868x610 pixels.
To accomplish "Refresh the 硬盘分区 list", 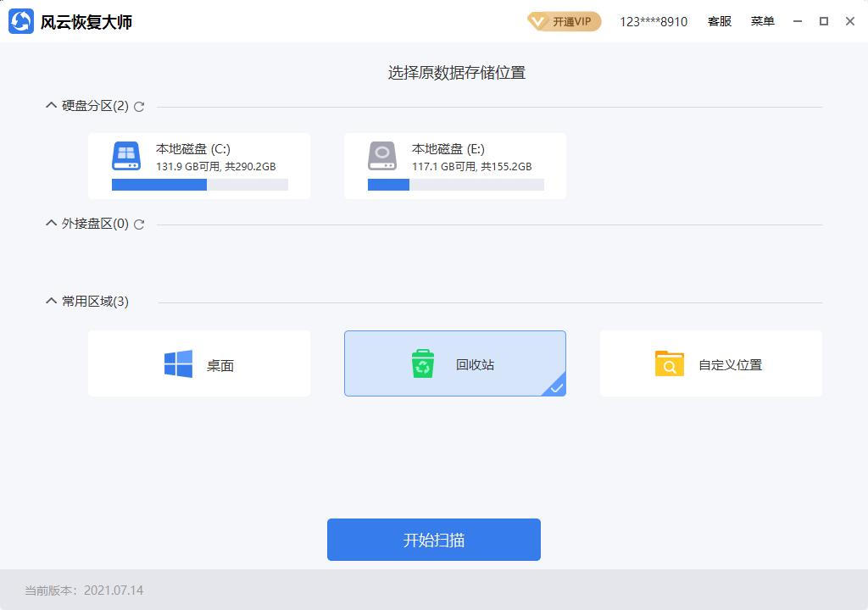I will 139,107.
